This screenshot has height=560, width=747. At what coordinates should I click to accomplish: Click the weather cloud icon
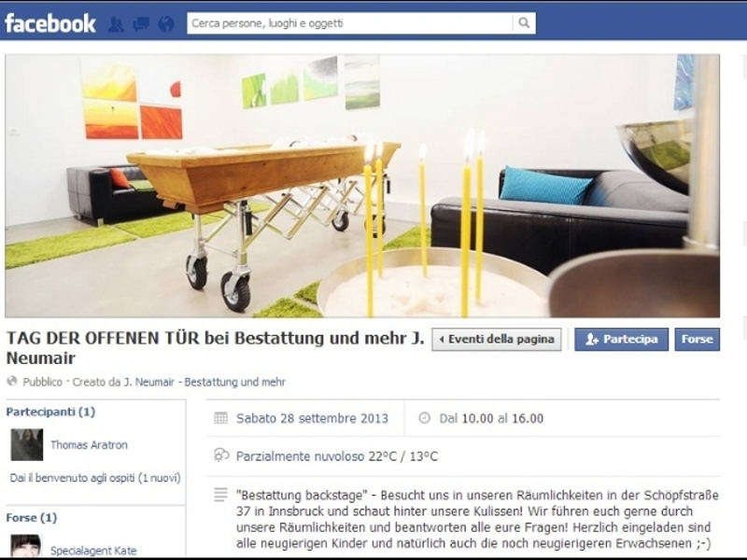click(221, 455)
